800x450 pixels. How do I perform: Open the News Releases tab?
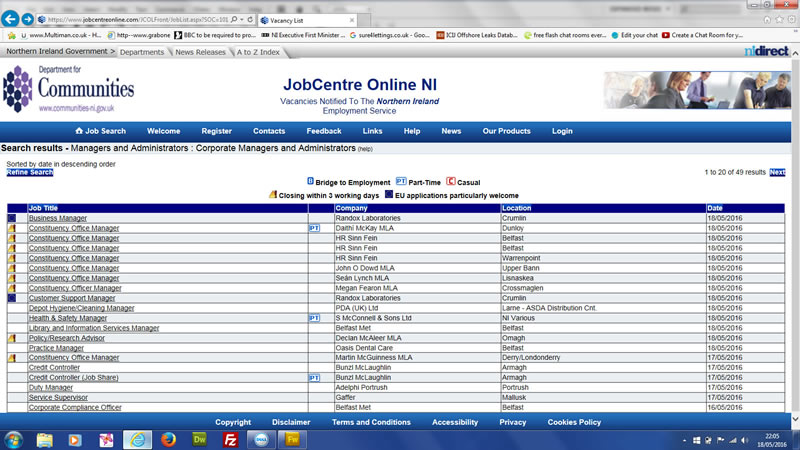tap(200, 52)
